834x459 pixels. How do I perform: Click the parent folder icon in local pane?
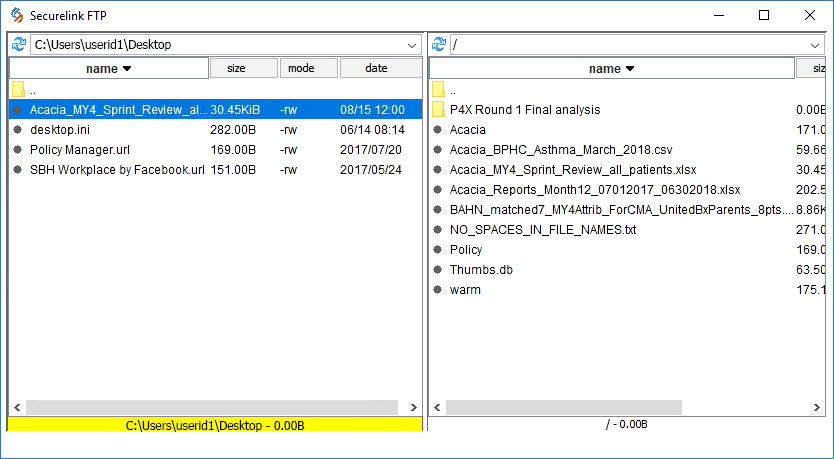(x=18, y=90)
